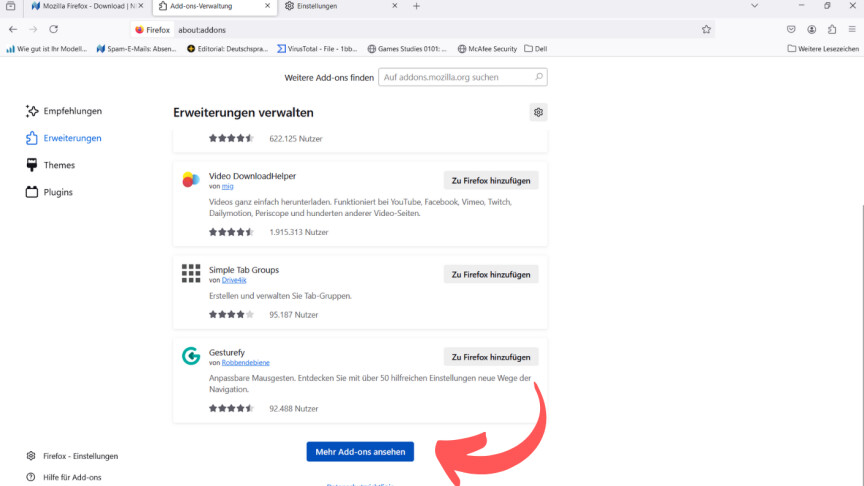Open the recent browsing view icon
The height and width of the screenshot is (486, 864).
(10, 6)
